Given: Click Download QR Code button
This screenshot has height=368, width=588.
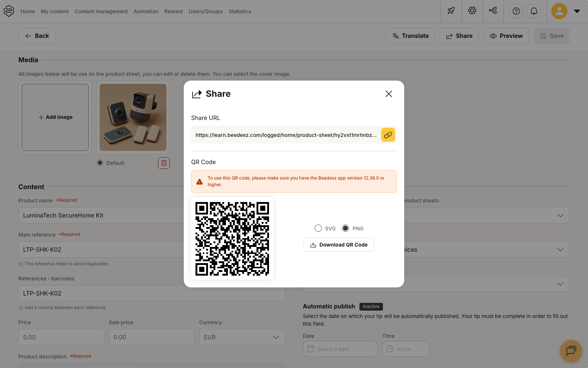Looking at the screenshot, I should point(339,245).
